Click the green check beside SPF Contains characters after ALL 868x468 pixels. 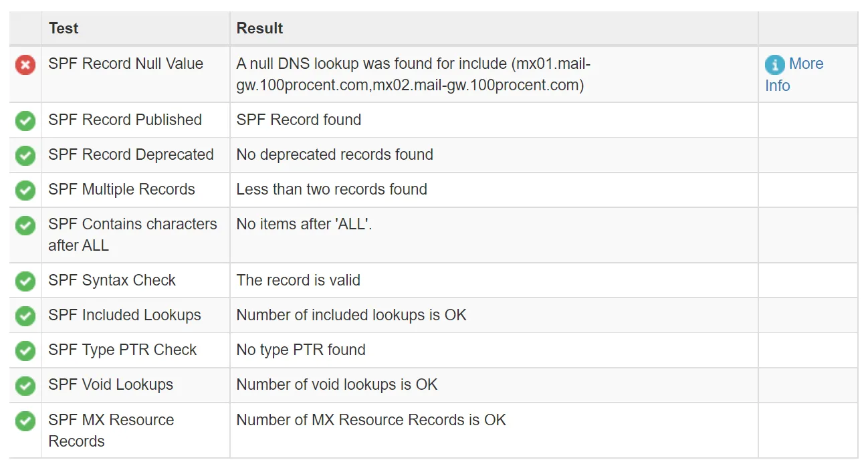25,225
